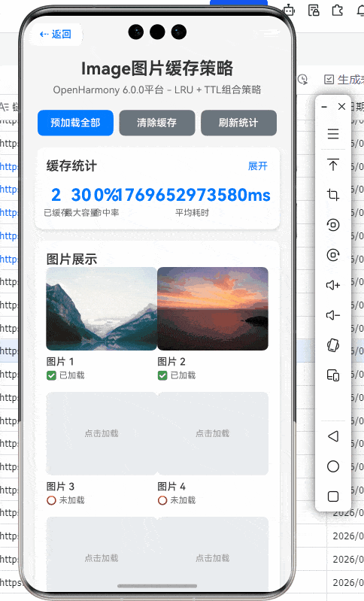The height and width of the screenshot is (601, 364).
Task: Click the 图片 4 未加载 circle indicator
Action: click(162, 500)
